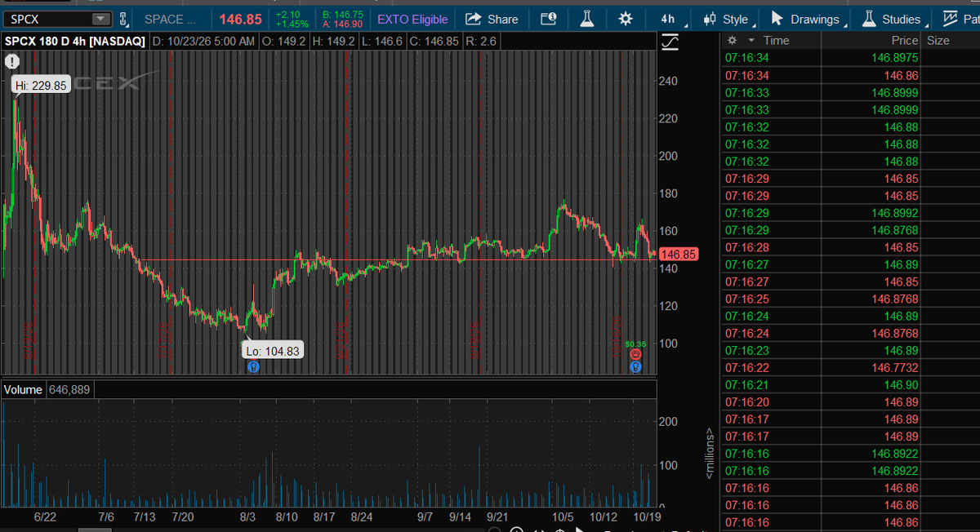Click the lightbulb event icon below Lo: 104.83

[254, 367]
